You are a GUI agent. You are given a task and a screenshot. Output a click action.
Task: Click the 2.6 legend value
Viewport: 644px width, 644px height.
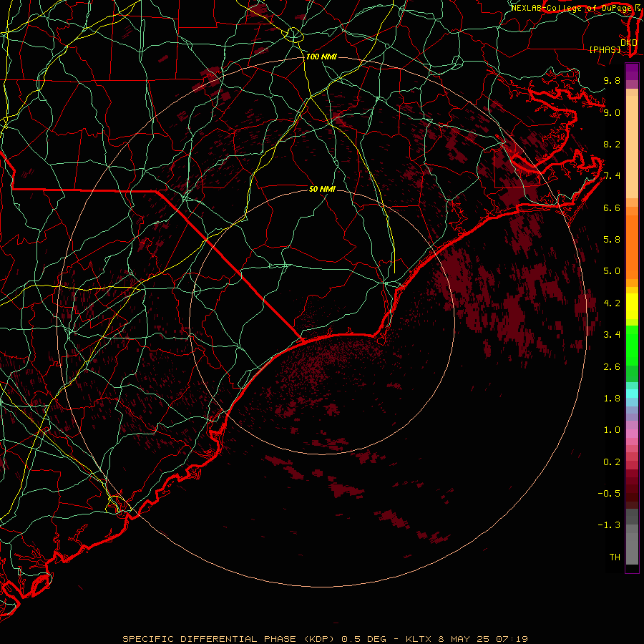[612, 367]
